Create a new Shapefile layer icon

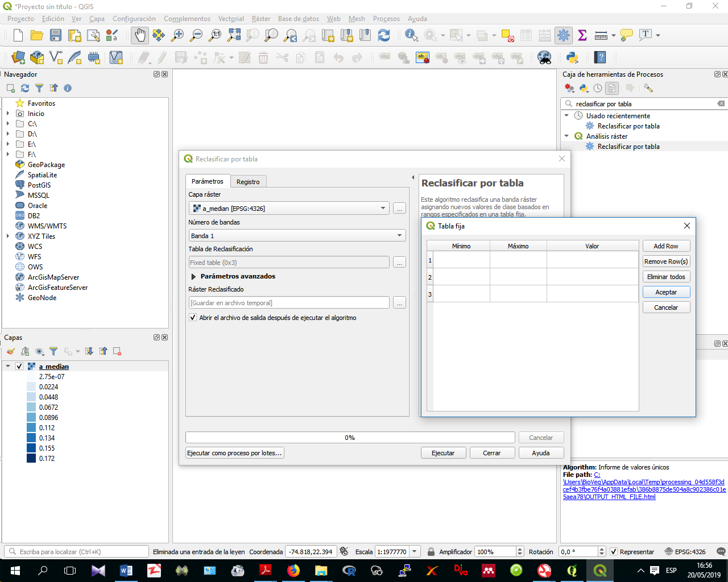click(56, 57)
